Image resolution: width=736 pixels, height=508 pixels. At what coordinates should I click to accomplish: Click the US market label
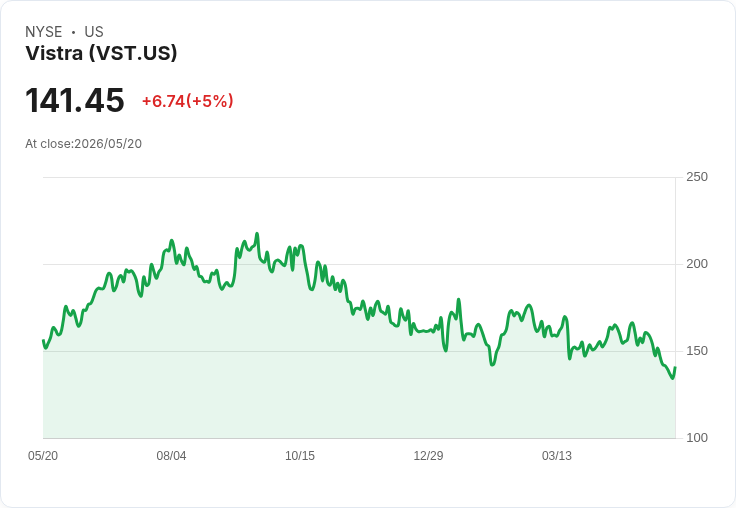[x=94, y=32]
